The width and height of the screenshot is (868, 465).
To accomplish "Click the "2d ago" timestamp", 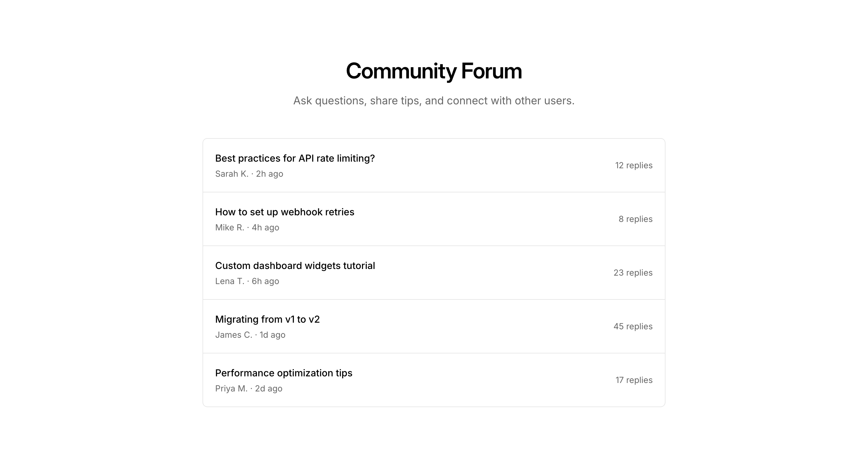I will pos(269,388).
